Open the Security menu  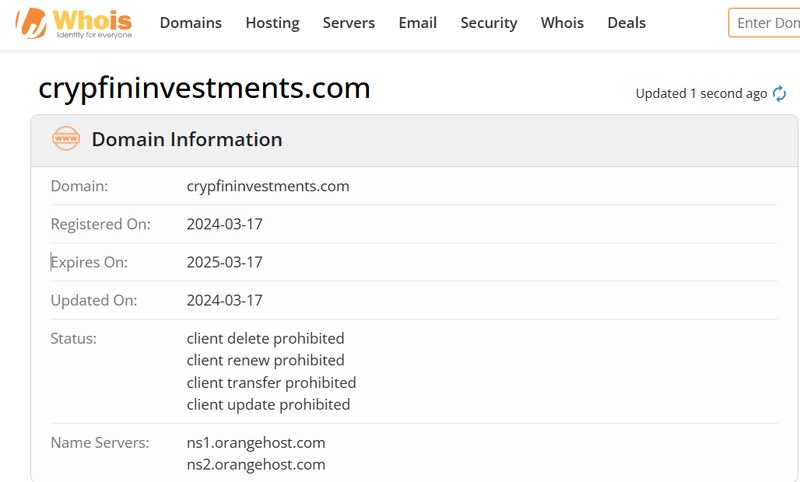tap(489, 23)
